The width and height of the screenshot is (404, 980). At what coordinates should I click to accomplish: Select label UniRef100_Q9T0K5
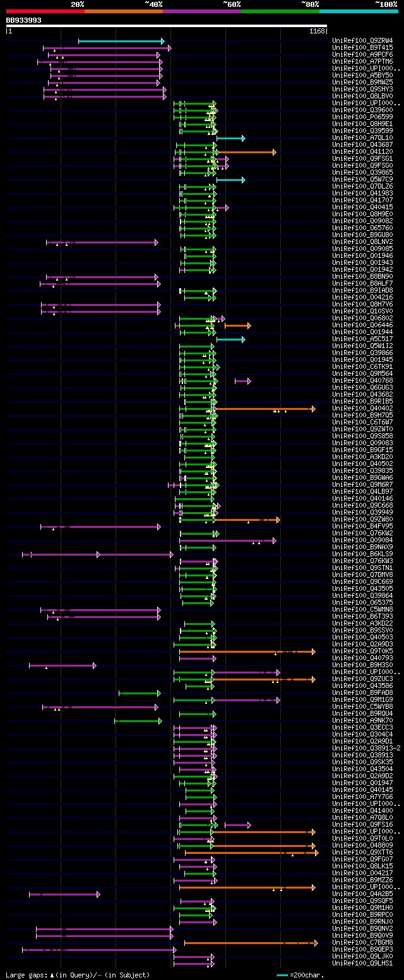362,651
